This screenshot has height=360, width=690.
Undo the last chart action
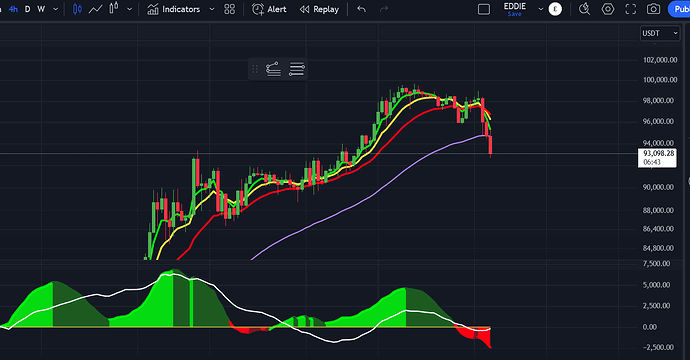(x=362, y=9)
